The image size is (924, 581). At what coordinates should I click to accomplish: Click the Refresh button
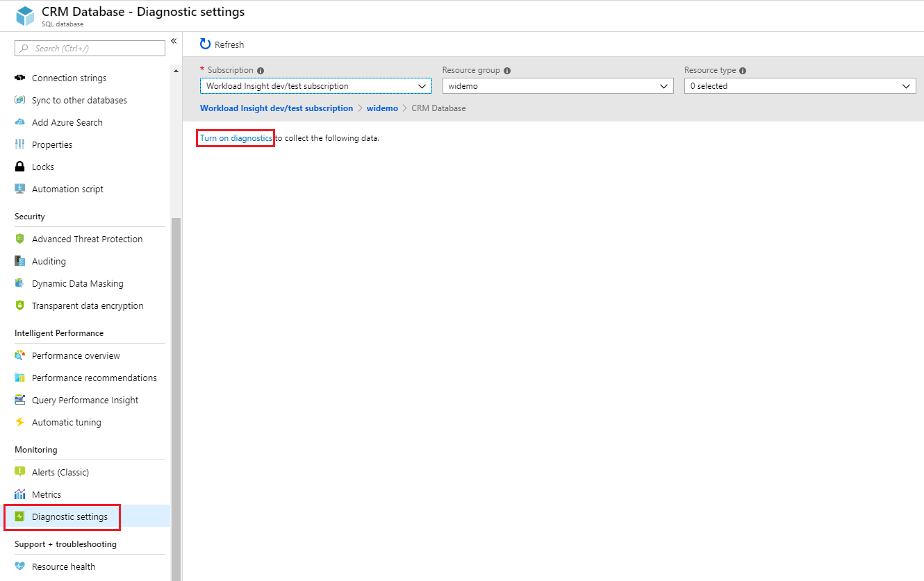[222, 44]
